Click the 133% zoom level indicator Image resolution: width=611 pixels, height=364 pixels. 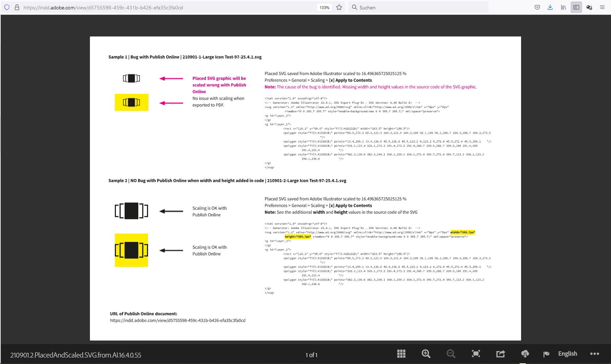[x=324, y=8]
